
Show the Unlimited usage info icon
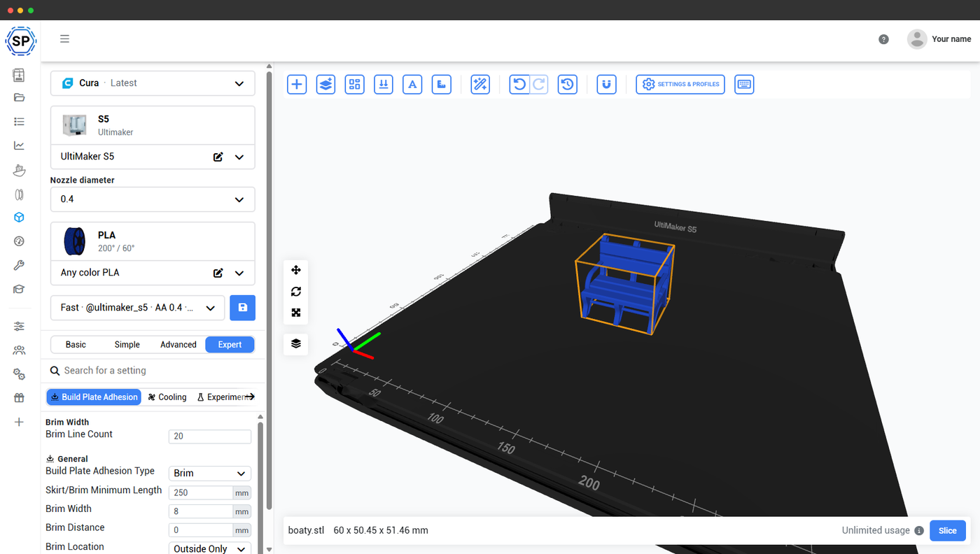tap(919, 531)
